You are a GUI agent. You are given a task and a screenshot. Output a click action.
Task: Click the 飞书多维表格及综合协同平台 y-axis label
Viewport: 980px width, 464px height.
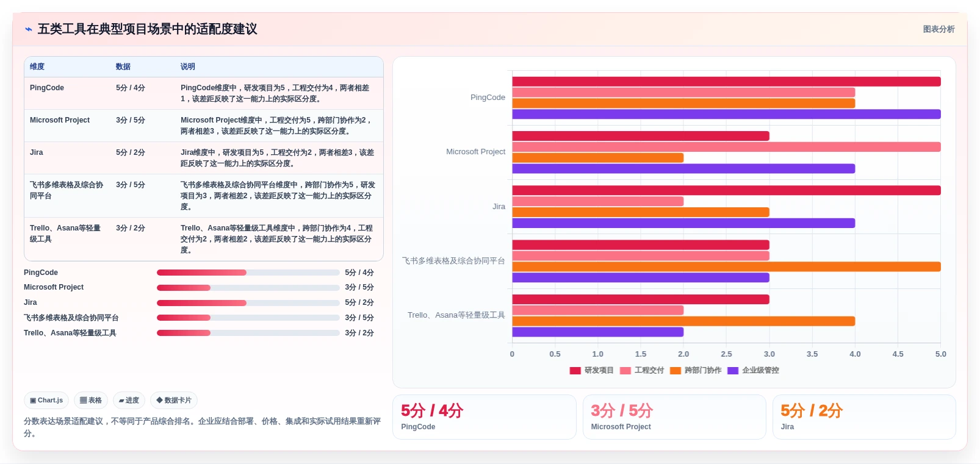pyautogui.click(x=453, y=261)
